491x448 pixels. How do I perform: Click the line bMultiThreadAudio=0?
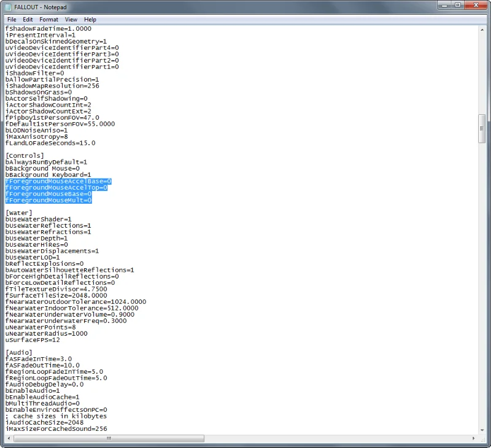[42, 404]
